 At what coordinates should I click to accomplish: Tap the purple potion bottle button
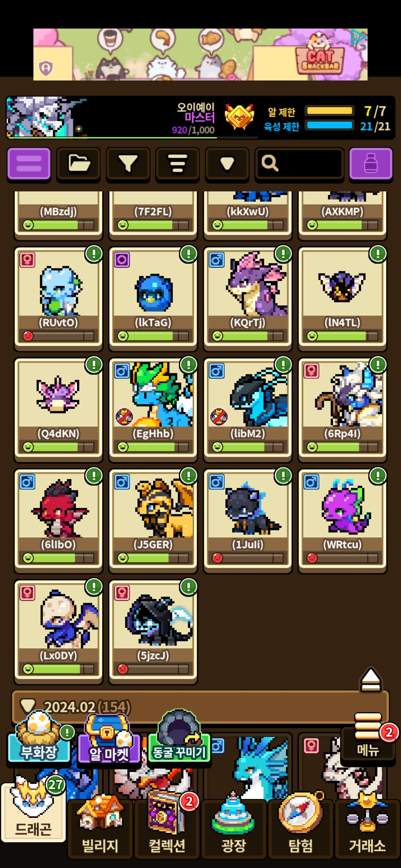click(x=371, y=164)
